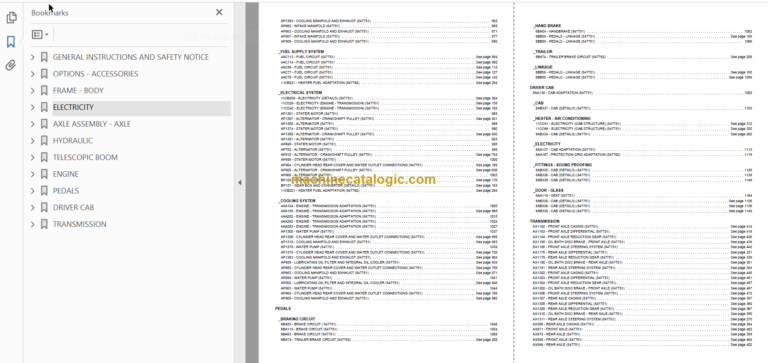
Task: Click the _BRAKING CIRCUIT heading on left page
Action: (x=297, y=319)
